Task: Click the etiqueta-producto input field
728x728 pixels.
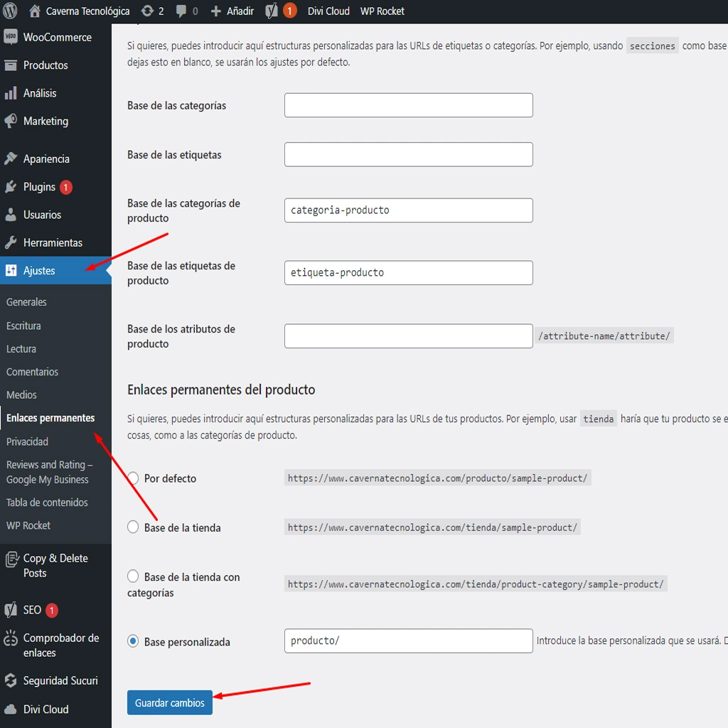Action: (409, 272)
